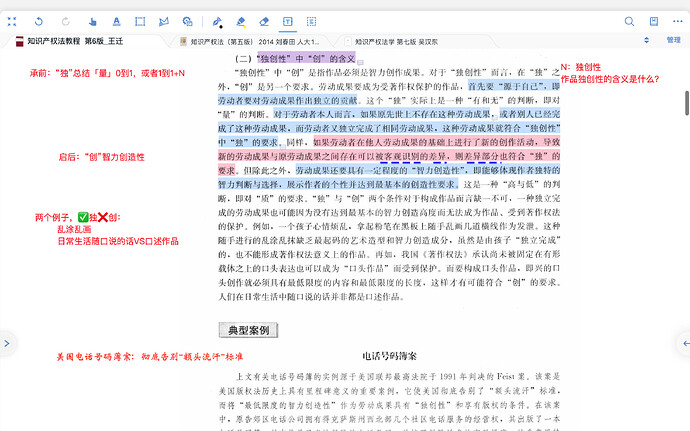
Task: Select note 承前："独"总结「量」0到1
Action: click(x=107, y=74)
